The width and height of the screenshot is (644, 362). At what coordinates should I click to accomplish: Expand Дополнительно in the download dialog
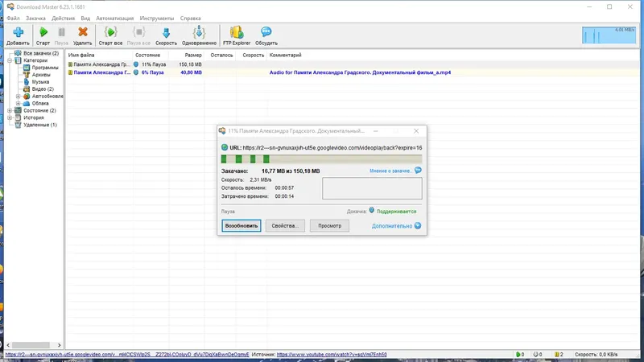tap(396, 226)
